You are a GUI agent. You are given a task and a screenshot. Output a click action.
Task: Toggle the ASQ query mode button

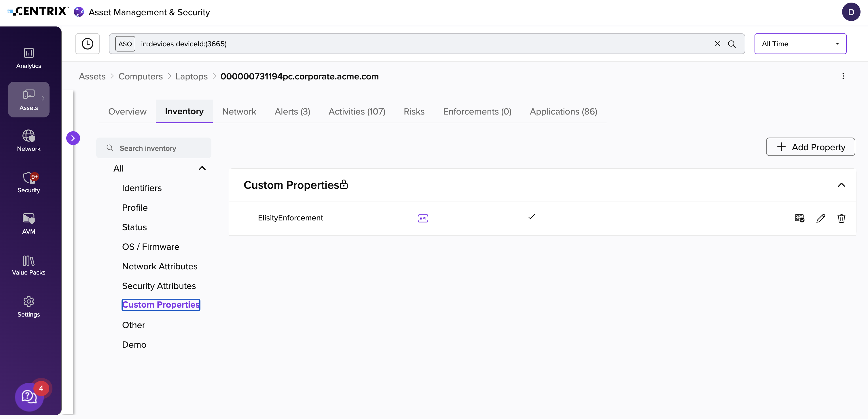click(125, 44)
